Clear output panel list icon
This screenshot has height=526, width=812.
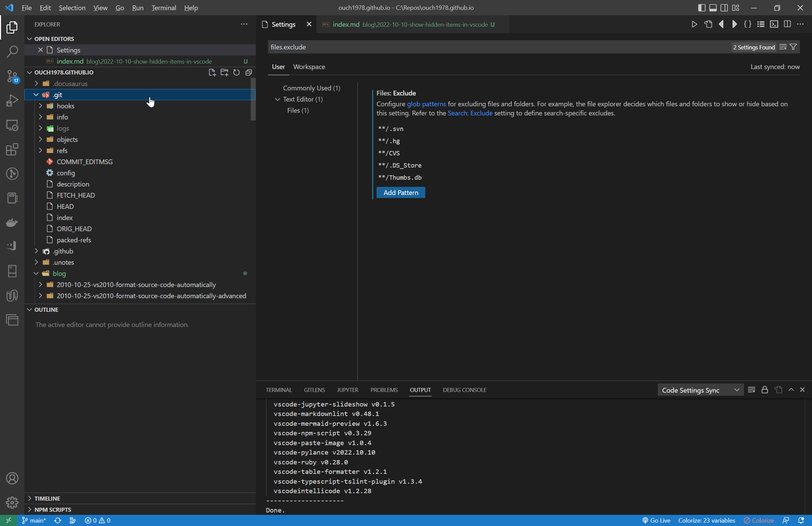pyautogui.click(x=751, y=390)
